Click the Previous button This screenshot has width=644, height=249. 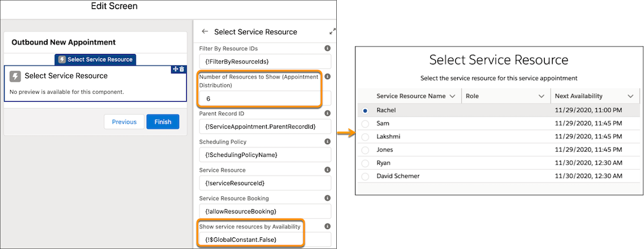(x=124, y=122)
